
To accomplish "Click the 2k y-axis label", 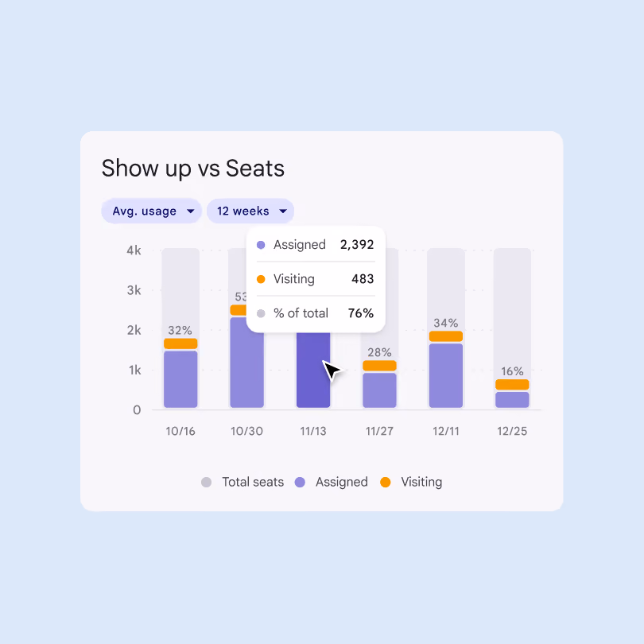I will 134,330.
